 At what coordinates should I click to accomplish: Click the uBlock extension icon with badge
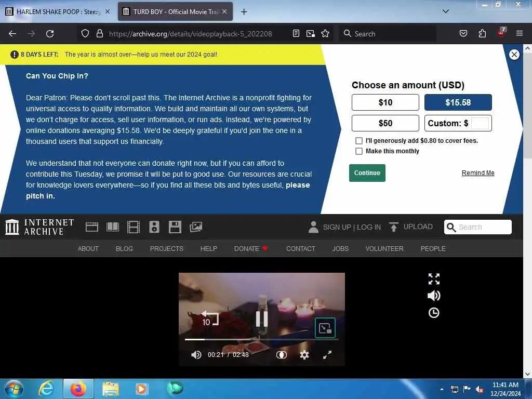tap(501, 33)
